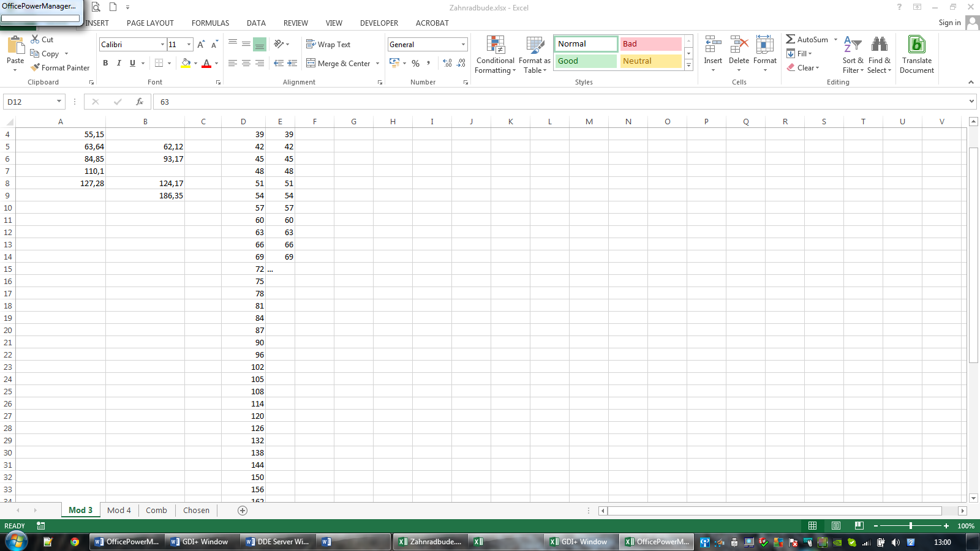The image size is (980, 551).
Task: Add a new sheet with plus icon
Action: tap(243, 511)
